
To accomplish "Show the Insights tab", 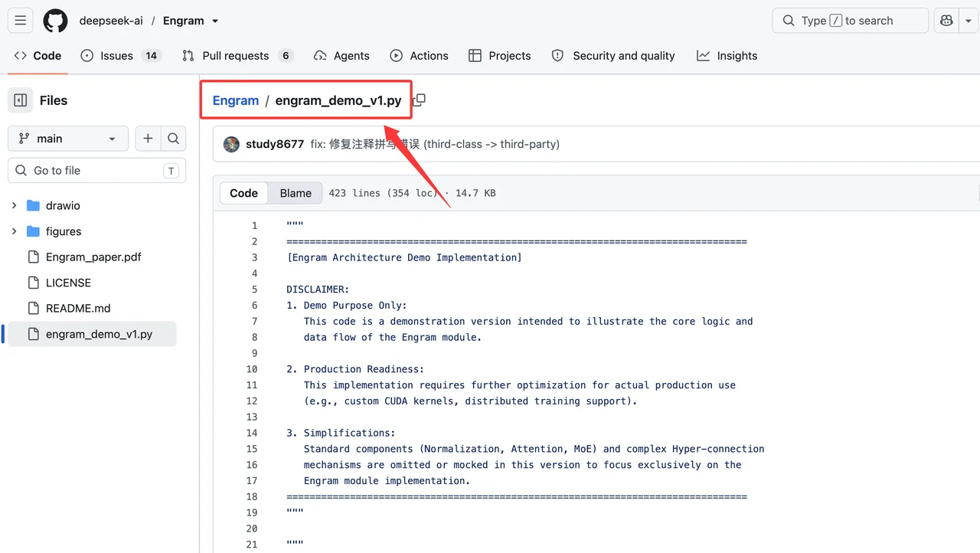I will click(x=727, y=56).
